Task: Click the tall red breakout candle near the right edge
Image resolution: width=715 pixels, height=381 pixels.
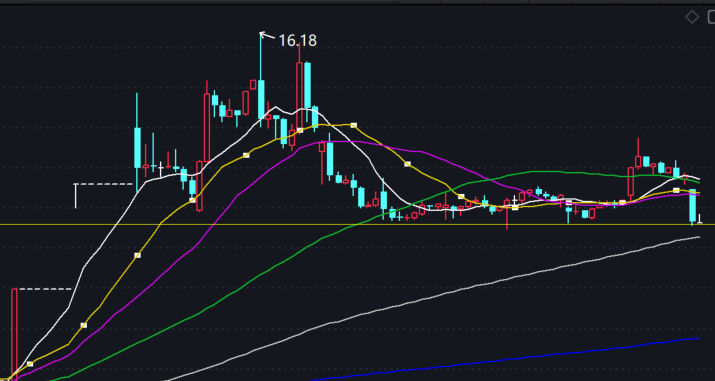Action: click(x=631, y=181)
